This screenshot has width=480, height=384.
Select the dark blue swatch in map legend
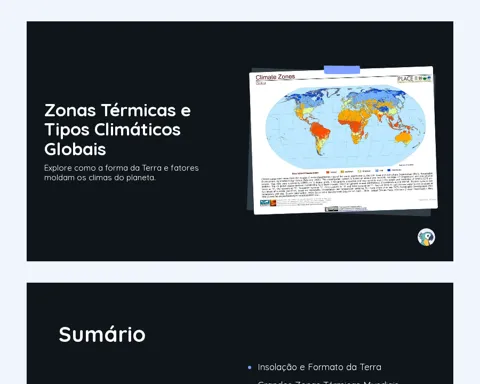point(389,170)
